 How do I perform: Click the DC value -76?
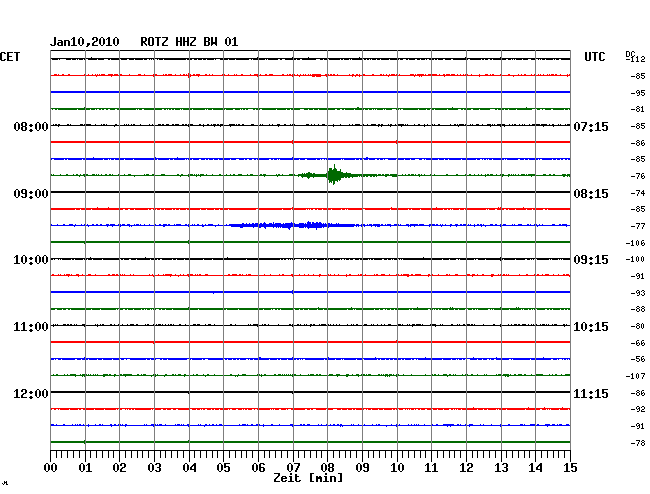[638, 176]
